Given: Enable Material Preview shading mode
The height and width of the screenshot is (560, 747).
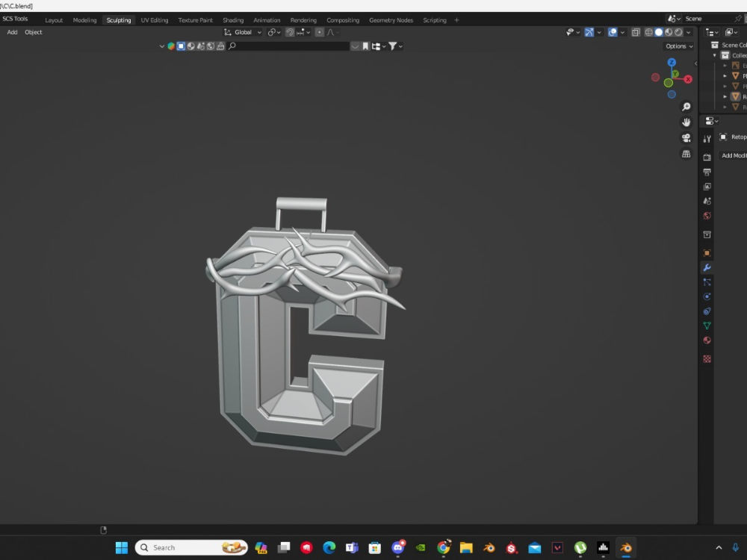Looking at the screenshot, I should point(669,32).
